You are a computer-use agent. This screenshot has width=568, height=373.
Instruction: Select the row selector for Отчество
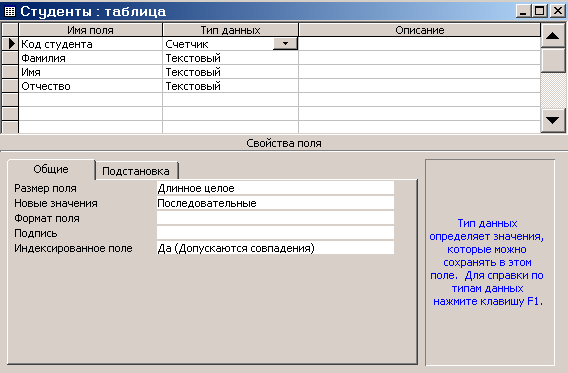tap(10, 86)
